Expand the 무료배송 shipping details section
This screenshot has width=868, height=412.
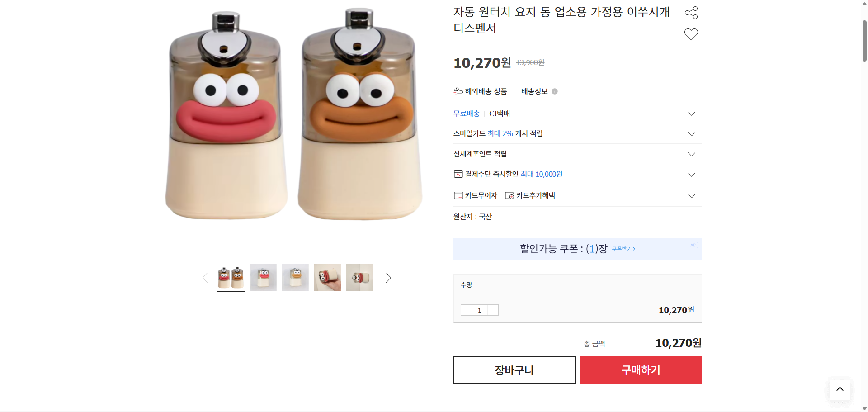coord(691,114)
